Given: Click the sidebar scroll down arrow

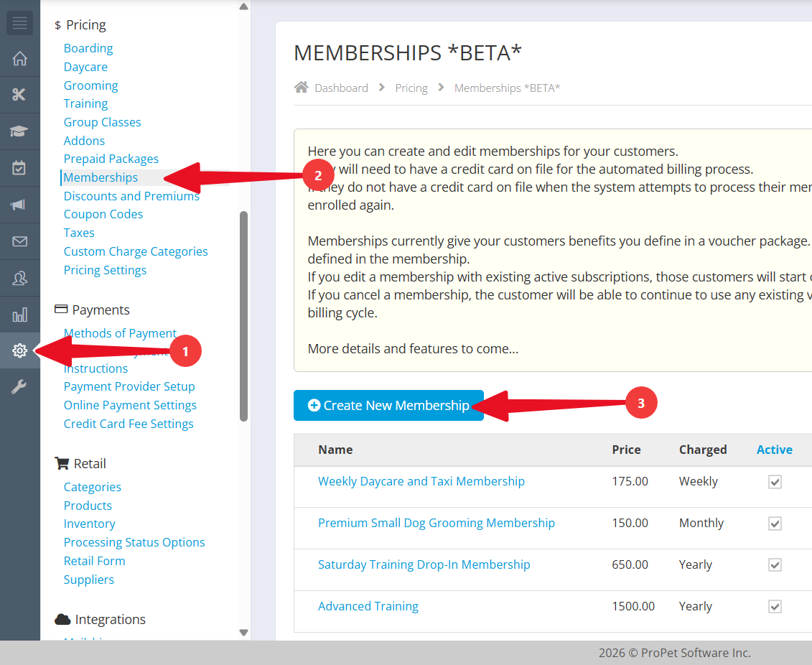Looking at the screenshot, I should (243, 633).
